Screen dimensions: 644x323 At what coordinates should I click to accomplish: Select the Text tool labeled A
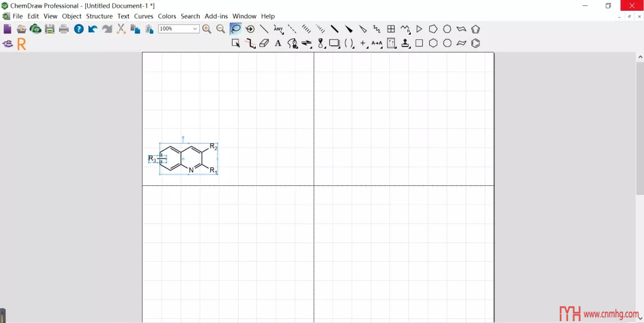(x=278, y=43)
